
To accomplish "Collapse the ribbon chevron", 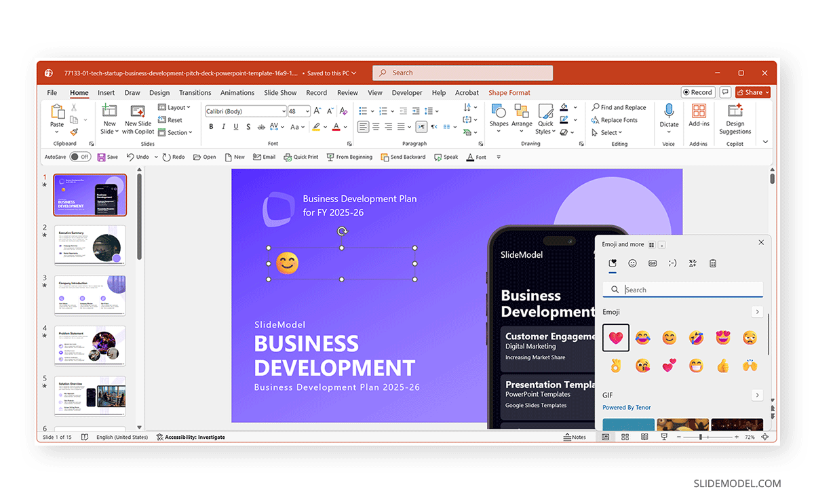I will 766,142.
